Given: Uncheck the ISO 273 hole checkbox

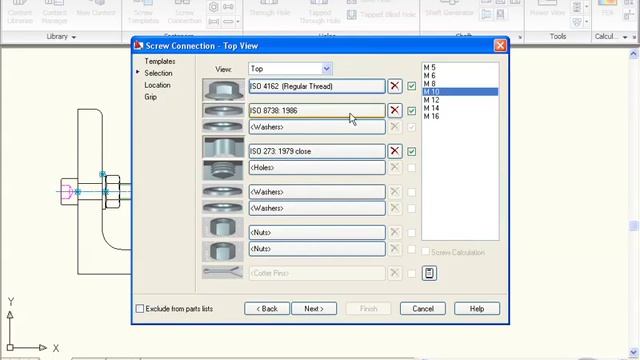Looking at the screenshot, I should click(411, 151).
